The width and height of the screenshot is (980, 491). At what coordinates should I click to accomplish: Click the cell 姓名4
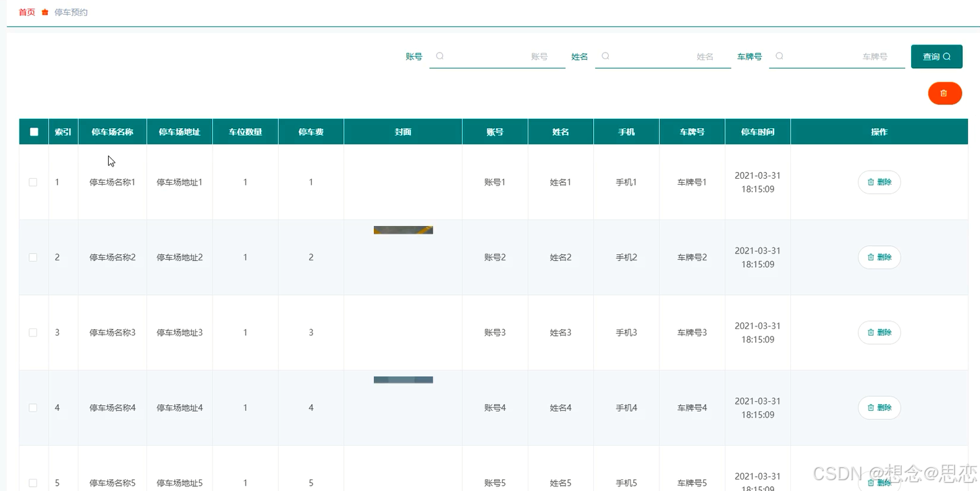coord(561,407)
